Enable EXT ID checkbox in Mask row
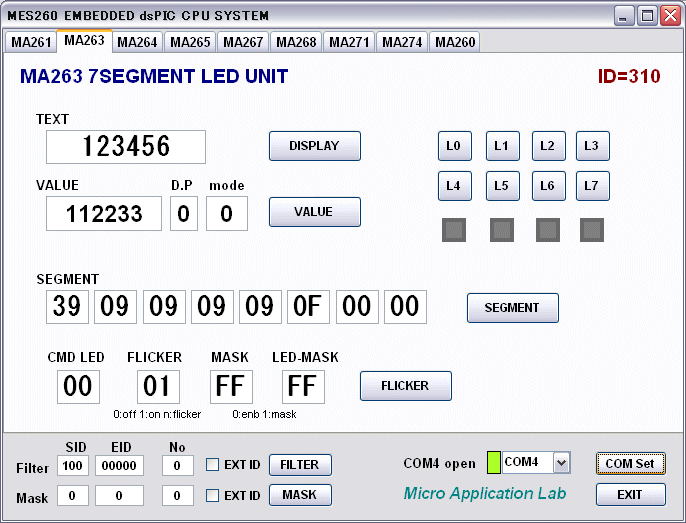The width and height of the screenshot is (686, 523). [x=212, y=495]
